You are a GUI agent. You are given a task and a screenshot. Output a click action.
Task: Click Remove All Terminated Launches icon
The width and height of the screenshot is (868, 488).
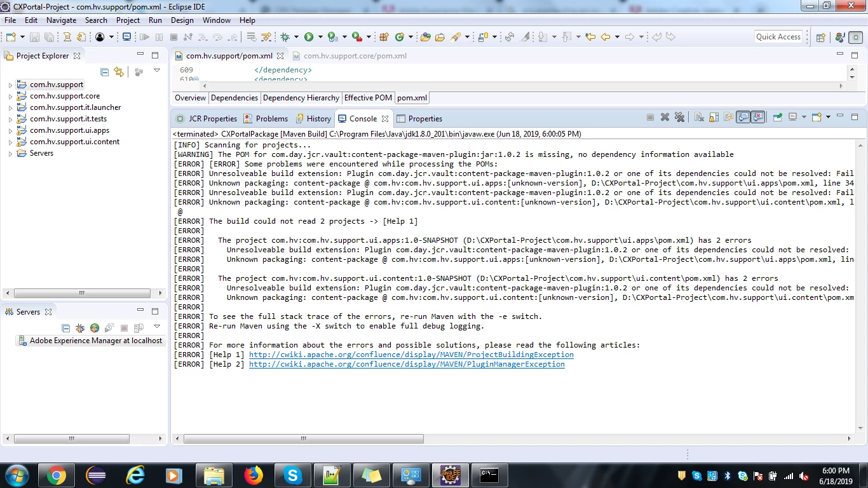(679, 118)
